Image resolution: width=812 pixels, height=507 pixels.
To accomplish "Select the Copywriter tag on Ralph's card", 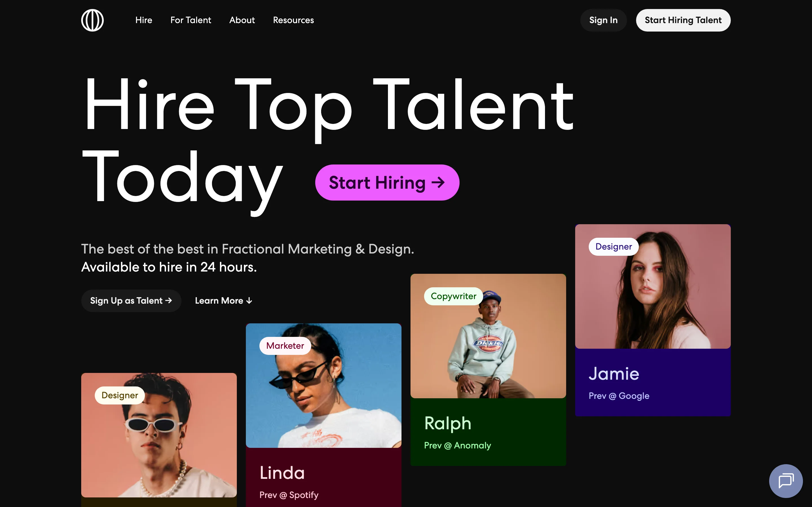I will coord(453,296).
